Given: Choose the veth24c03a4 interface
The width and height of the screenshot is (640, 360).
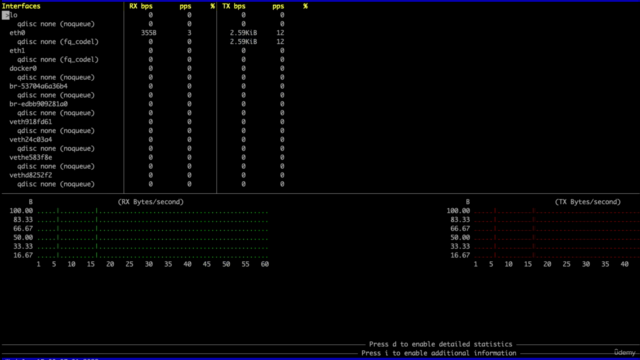Looking at the screenshot, I should 31,140.
